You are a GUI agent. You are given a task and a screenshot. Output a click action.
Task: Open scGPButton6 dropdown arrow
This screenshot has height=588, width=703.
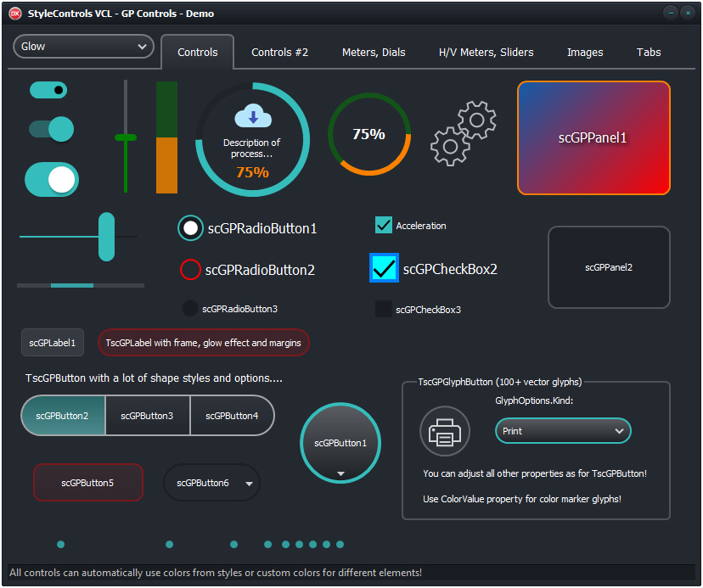(x=250, y=484)
